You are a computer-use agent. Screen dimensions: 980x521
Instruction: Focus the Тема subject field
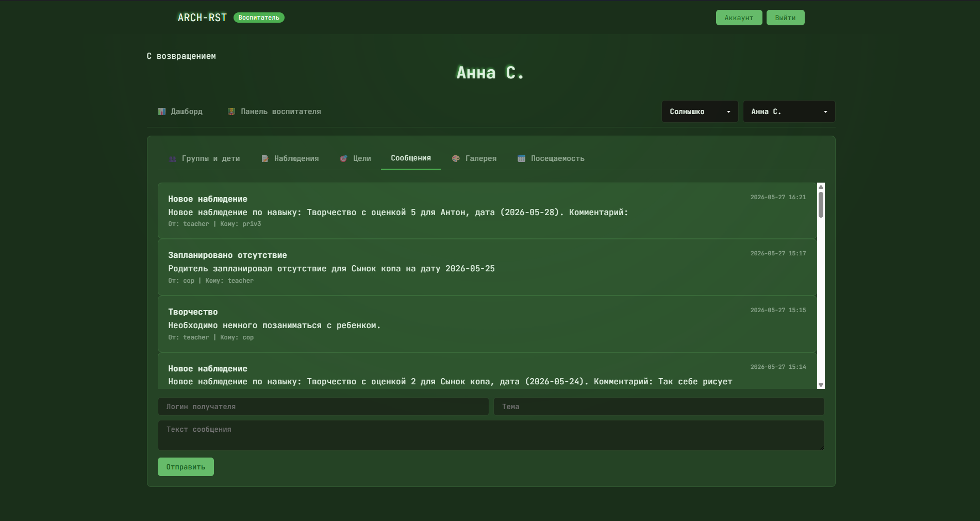[x=659, y=406]
